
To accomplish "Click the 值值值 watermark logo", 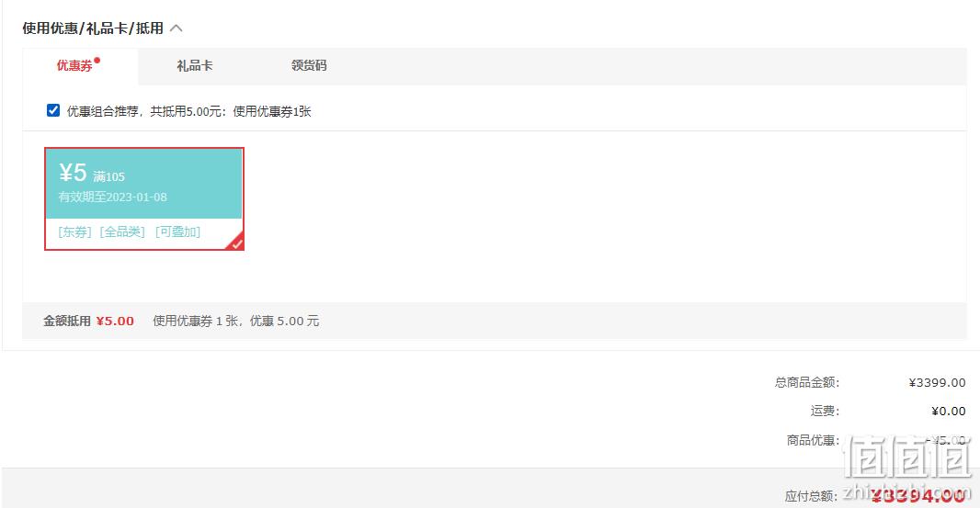I will [x=906, y=457].
